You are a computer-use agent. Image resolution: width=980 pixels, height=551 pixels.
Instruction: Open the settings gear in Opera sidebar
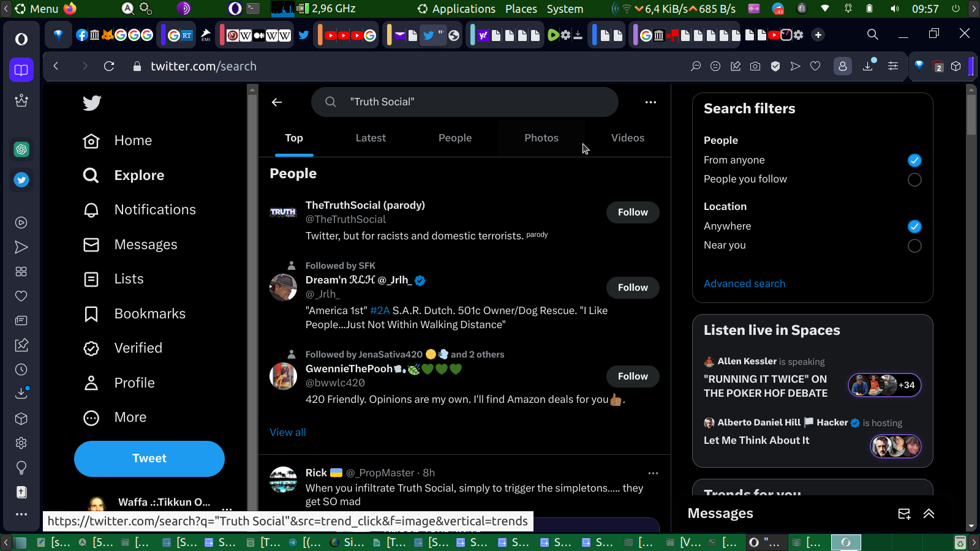[x=21, y=443]
